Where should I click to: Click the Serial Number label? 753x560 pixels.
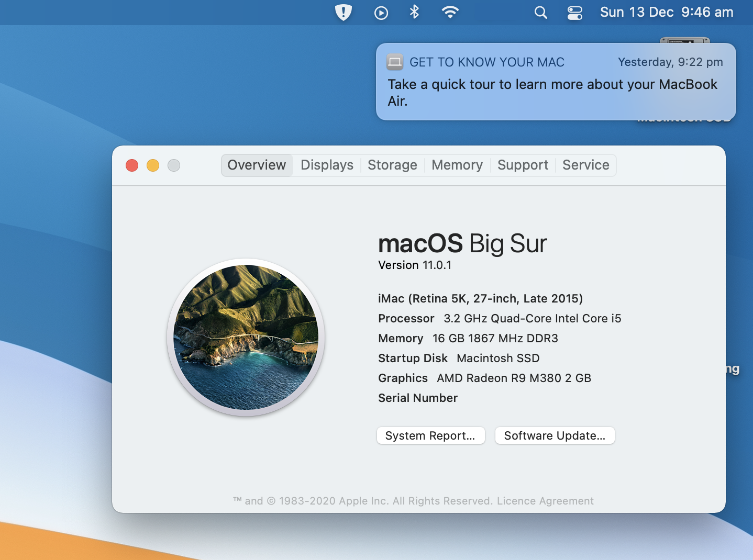pyautogui.click(x=418, y=398)
